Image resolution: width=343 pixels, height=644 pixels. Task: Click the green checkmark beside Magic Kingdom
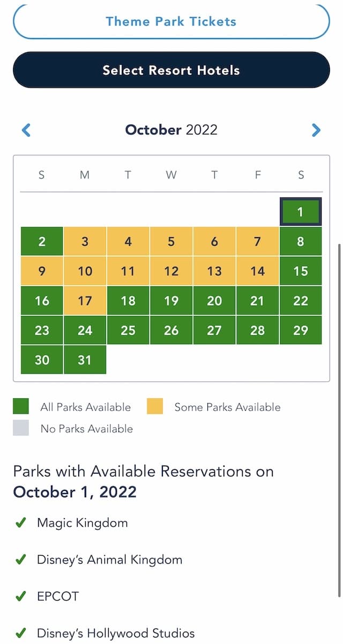(20, 523)
